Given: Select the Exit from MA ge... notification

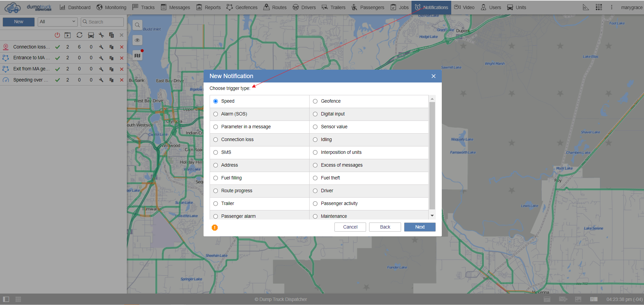Looking at the screenshot, I should (63, 69).
